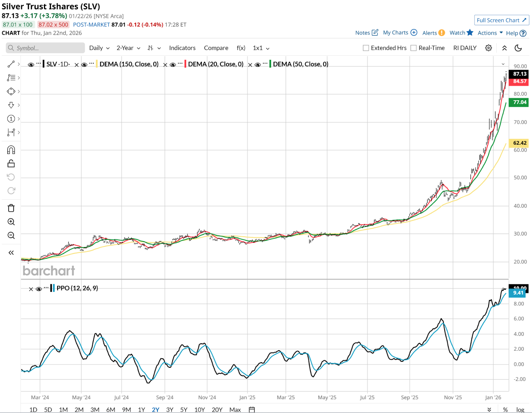The height and width of the screenshot is (413, 532).
Task: Select the 1M time range
Action: point(63,410)
